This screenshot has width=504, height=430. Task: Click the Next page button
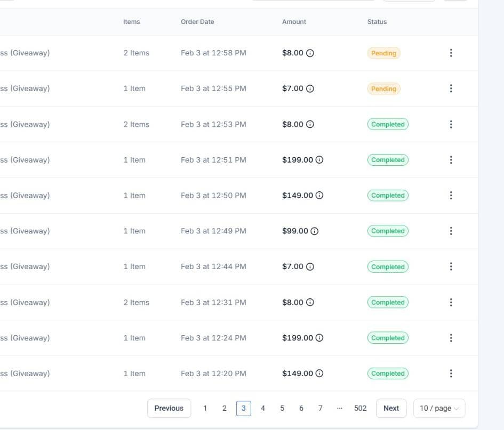pos(391,408)
